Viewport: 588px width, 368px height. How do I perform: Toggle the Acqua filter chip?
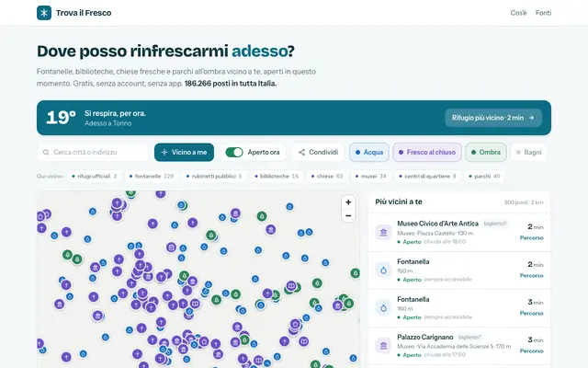click(x=369, y=152)
